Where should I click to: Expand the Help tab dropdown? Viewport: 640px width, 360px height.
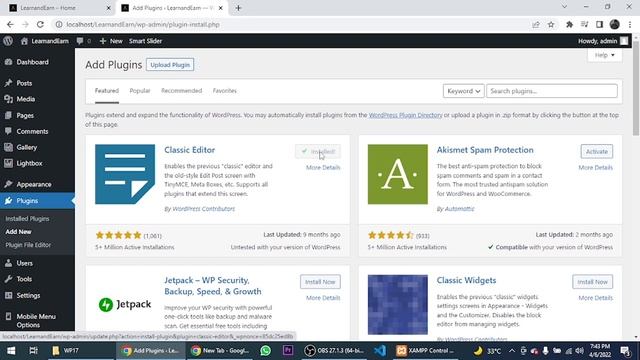[x=604, y=55]
